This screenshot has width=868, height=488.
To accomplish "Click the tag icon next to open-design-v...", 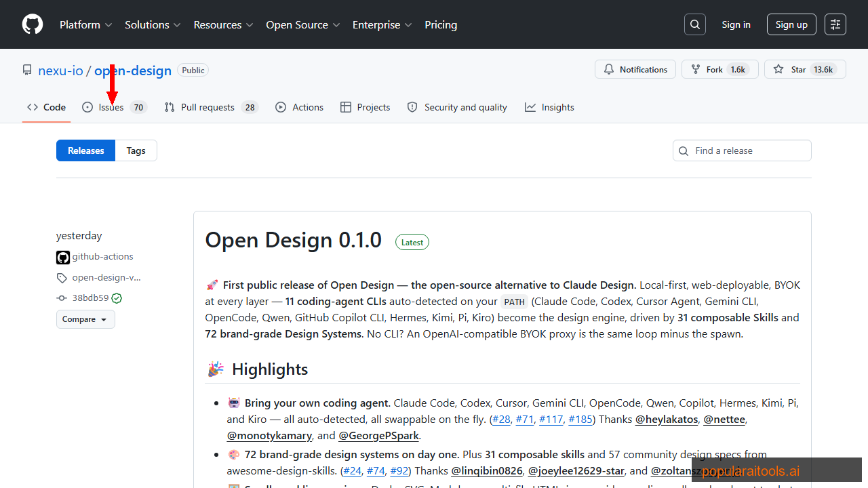I will 62,278.
